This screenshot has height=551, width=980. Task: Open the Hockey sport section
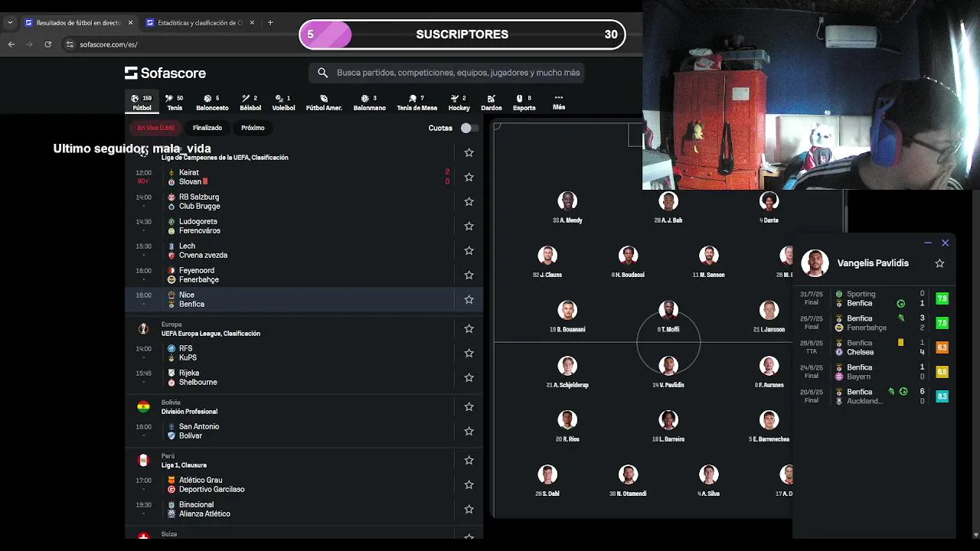459,103
